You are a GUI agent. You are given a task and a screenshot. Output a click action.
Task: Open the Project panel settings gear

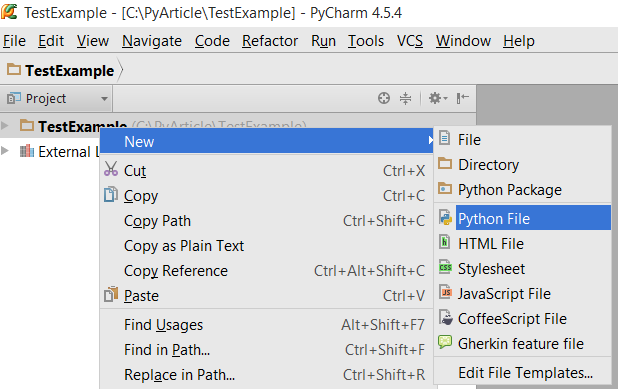438,98
